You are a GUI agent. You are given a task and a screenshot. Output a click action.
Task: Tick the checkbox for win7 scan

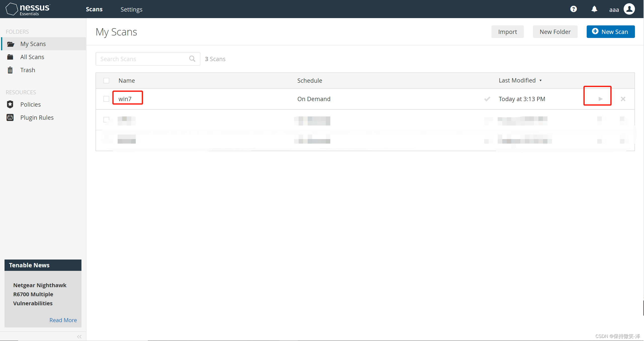tap(106, 99)
